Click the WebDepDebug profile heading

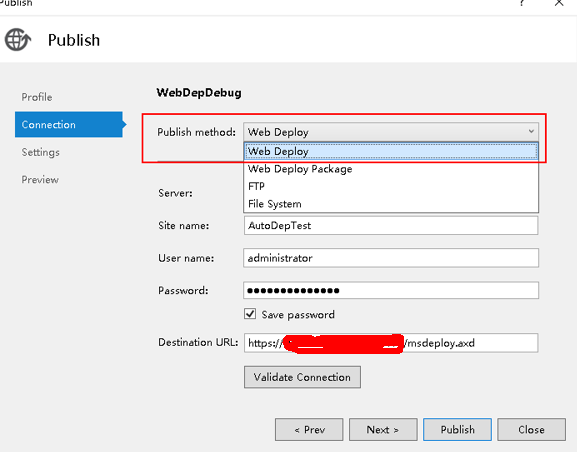click(x=199, y=92)
